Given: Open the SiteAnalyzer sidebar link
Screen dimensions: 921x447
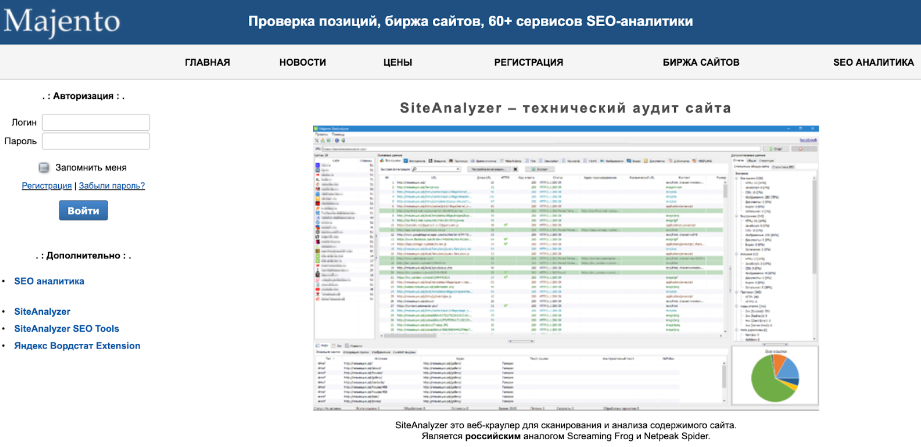Looking at the screenshot, I should tap(42, 312).
